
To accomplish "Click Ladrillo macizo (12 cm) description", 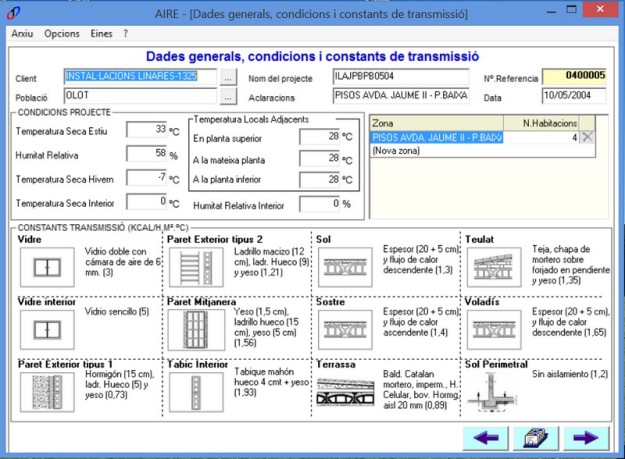I will 271,262.
